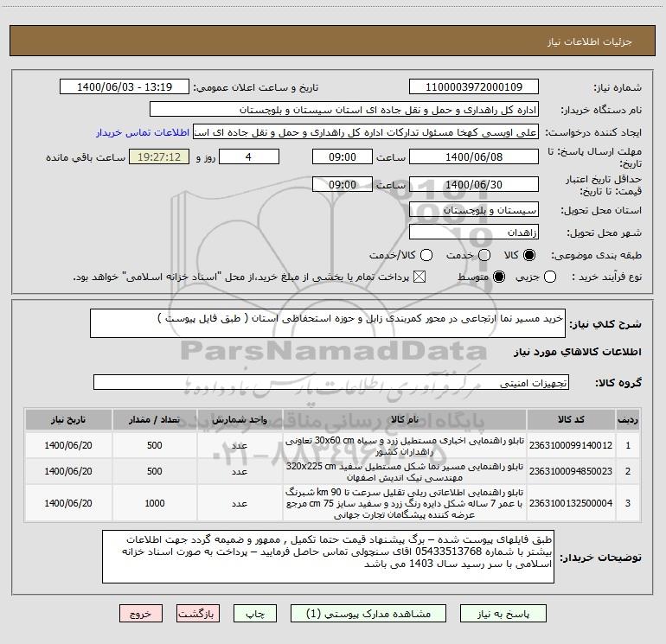Click the شماره نیاز field 1100003972000109

click(474, 86)
